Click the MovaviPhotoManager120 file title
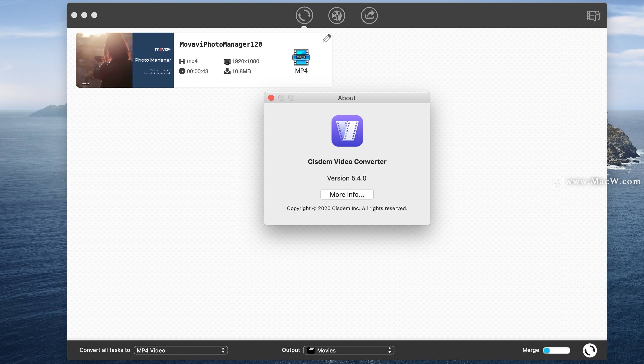Screen dimensions: 644x364 tap(221, 44)
